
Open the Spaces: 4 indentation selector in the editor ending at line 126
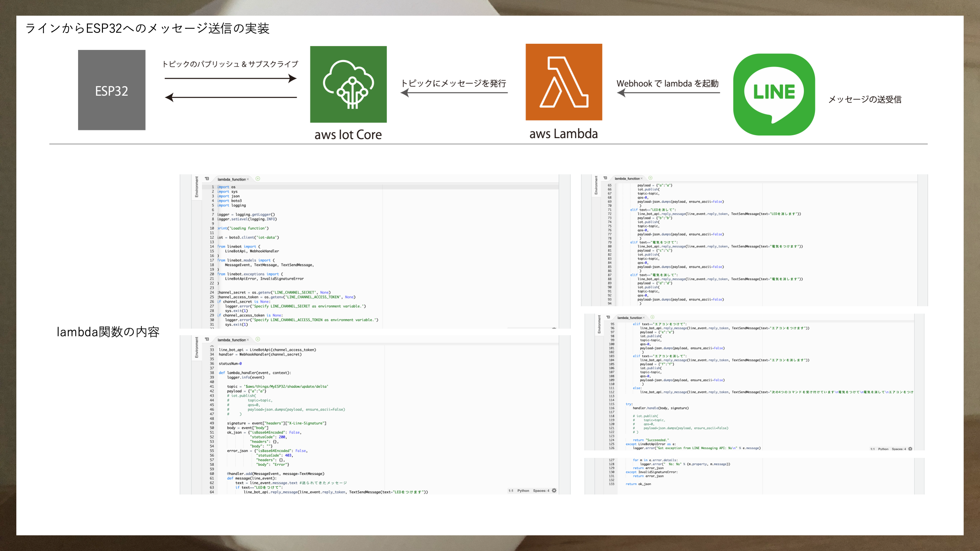[899, 449]
